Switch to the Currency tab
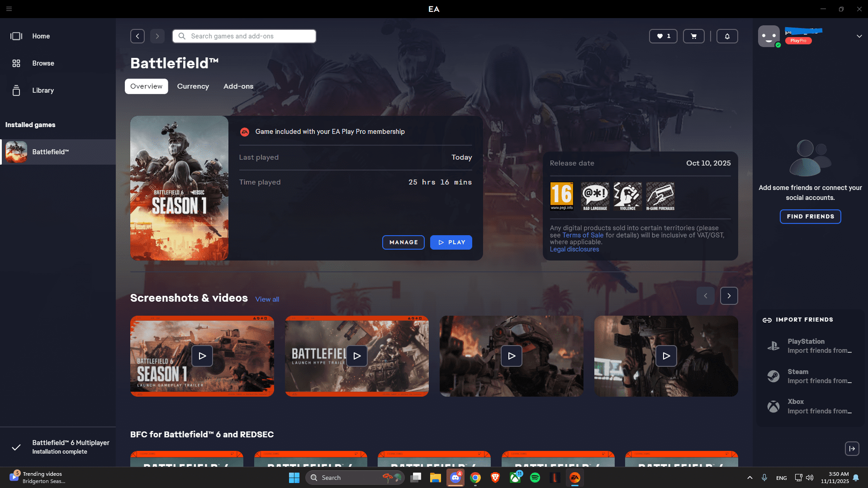Viewport: 868px width, 488px height. (x=193, y=86)
